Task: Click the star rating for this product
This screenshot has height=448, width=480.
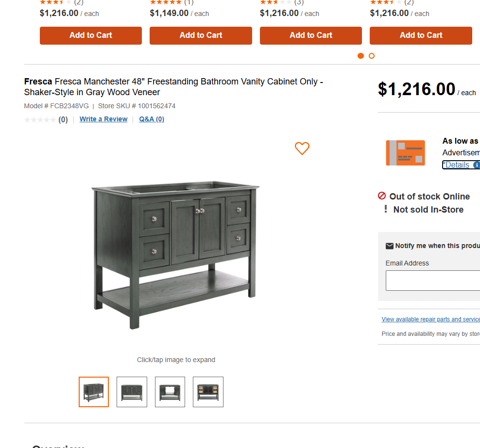Action: pos(40,120)
